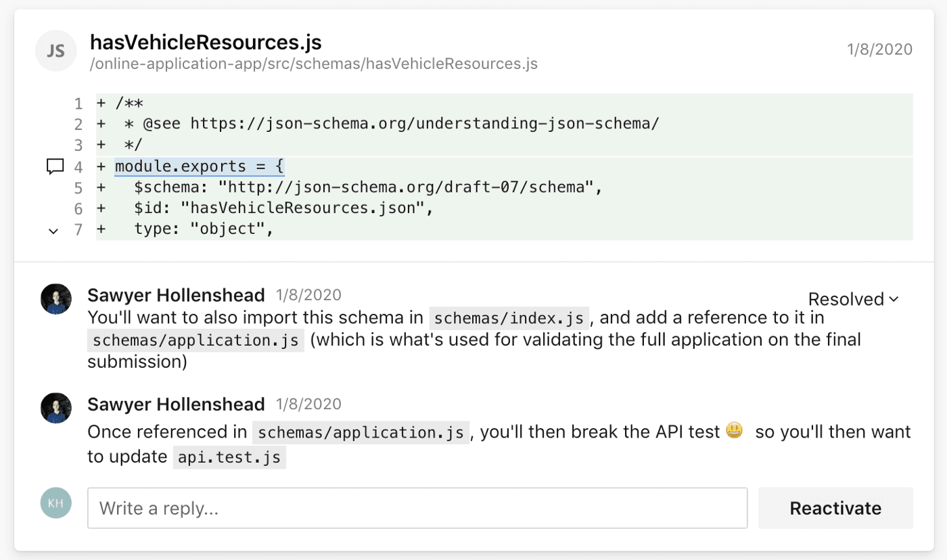Image resolution: width=947 pixels, height=560 pixels.
Task: Collapse the Resolved discussion thread
Action: pyautogui.click(x=895, y=298)
